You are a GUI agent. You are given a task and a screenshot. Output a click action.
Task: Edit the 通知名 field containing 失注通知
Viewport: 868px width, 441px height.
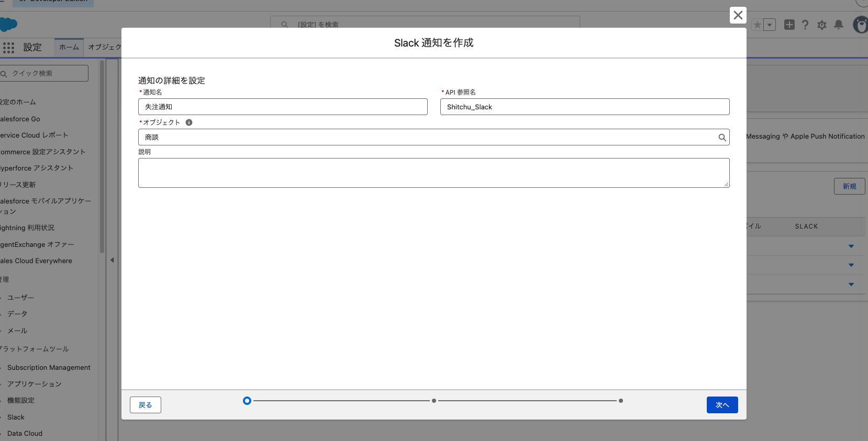[x=283, y=107]
